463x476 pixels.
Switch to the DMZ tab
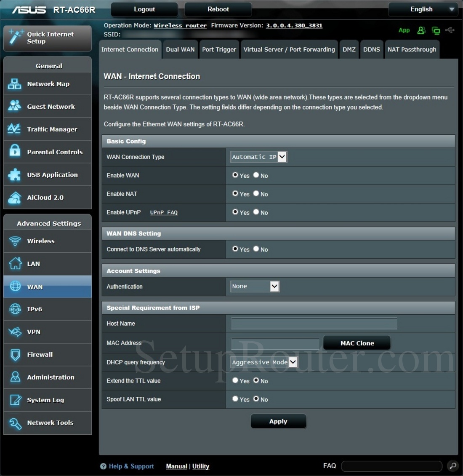pyautogui.click(x=349, y=49)
